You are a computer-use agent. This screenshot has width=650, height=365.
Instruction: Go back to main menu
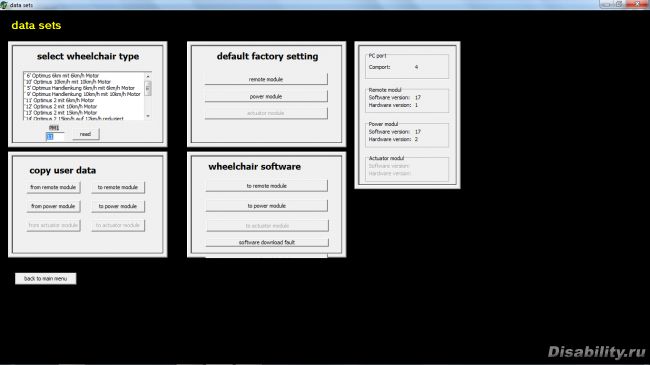tap(46, 279)
